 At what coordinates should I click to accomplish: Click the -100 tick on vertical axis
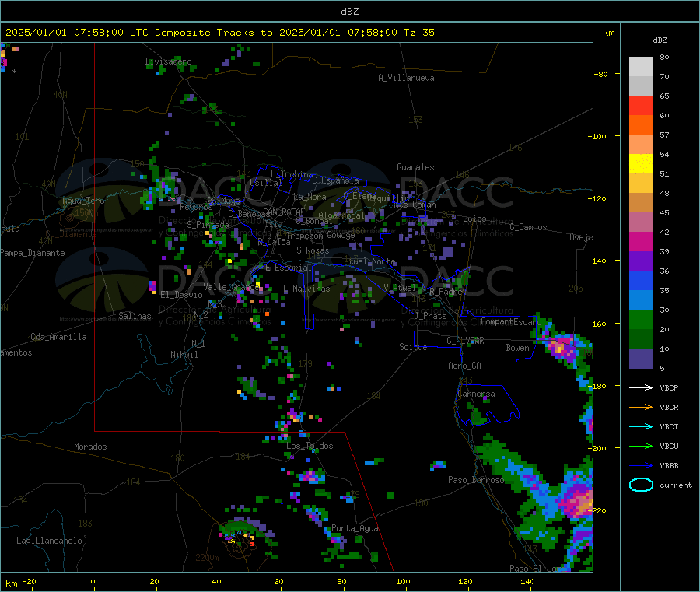(x=597, y=136)
